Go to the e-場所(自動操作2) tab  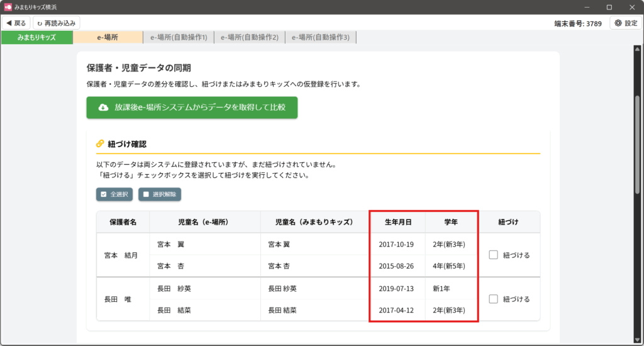[x=250, y=37]
